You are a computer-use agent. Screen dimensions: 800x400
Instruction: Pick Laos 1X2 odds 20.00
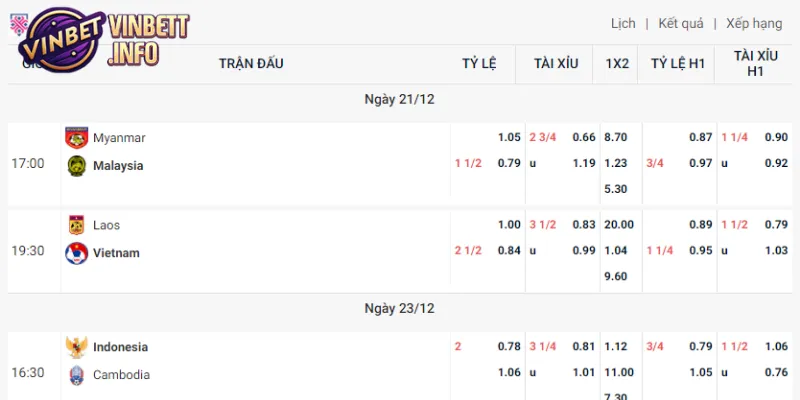[616, 226]
